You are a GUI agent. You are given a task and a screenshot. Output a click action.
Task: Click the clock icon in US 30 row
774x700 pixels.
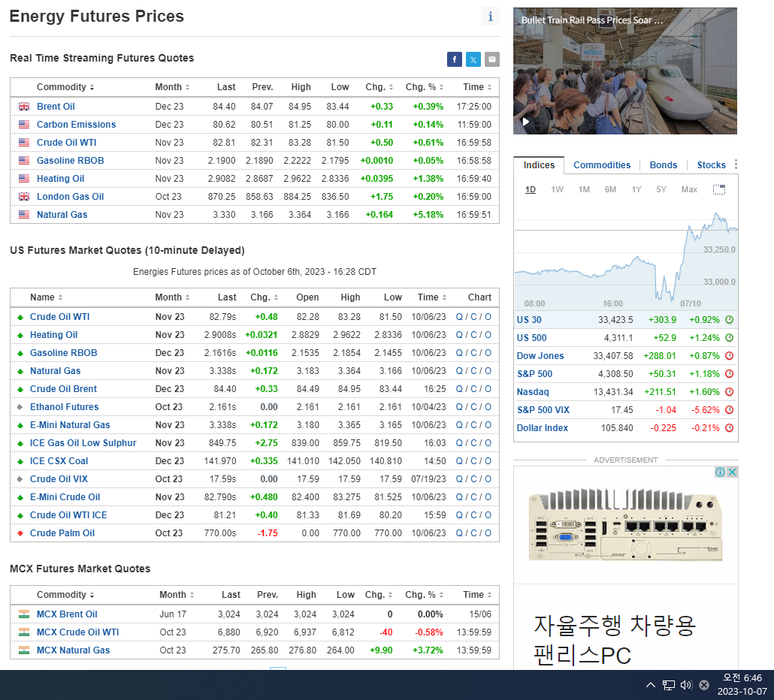[x=729, y=320]
